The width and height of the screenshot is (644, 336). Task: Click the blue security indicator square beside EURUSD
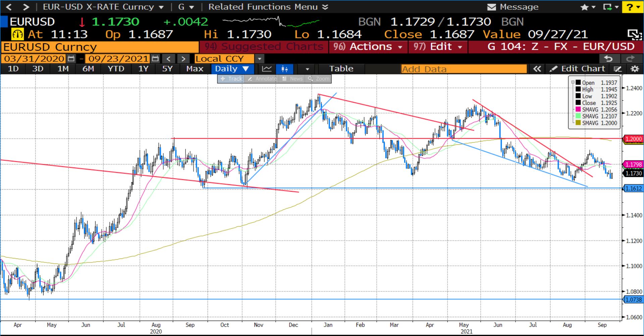(x=4, y=22)
